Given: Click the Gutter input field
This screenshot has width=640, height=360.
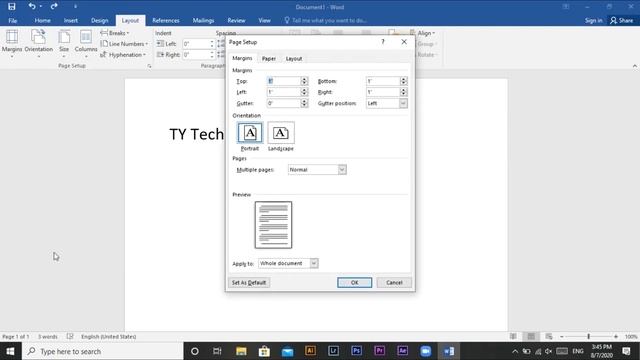Looking at the screenshot, I should [x=284, y=103].
